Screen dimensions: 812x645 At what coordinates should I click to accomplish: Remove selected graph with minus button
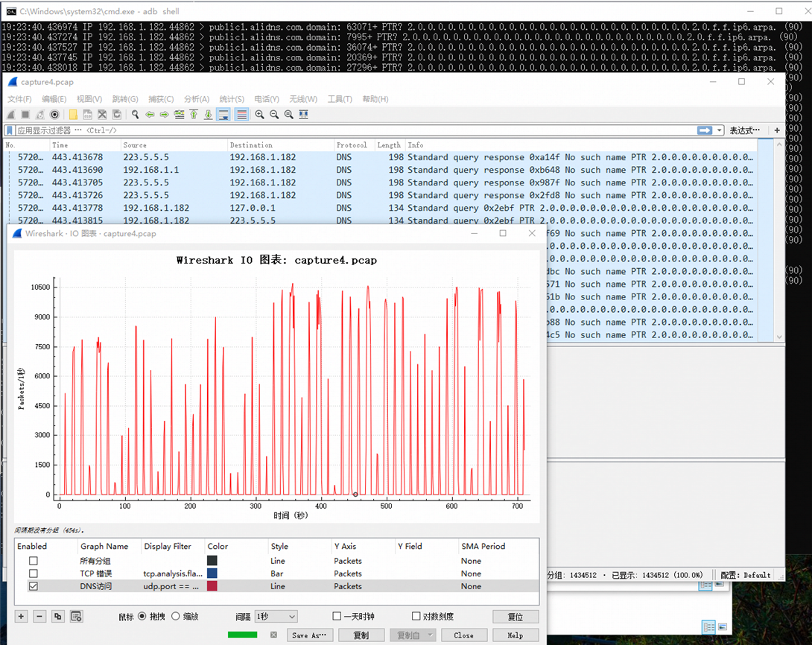tap(39, 617)
